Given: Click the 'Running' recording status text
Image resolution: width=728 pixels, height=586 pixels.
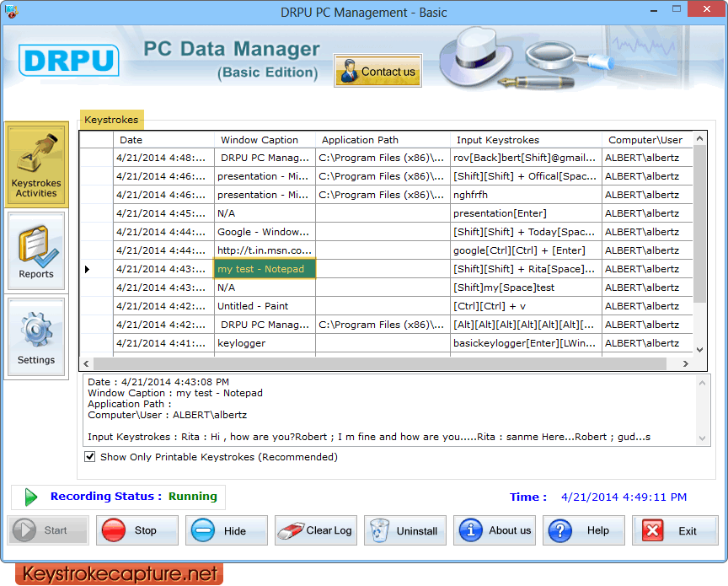Looking at the screenshot, I should (193, 497).
